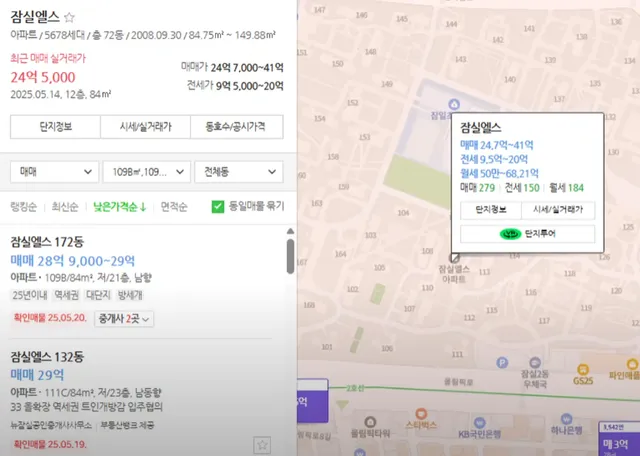The width and height of the screenshot is (640, 456).
Task: Select the 하나은행 bank map icon
Action: tap(566, 419)
